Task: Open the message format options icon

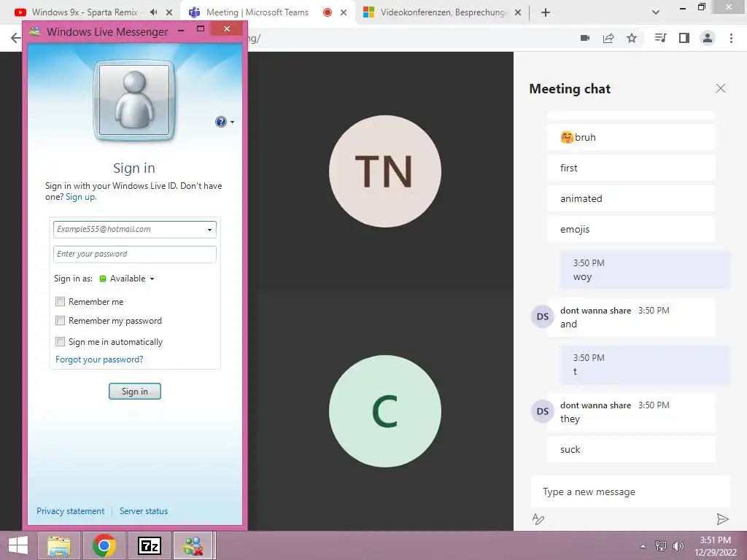Action: (x=538, y=519)
